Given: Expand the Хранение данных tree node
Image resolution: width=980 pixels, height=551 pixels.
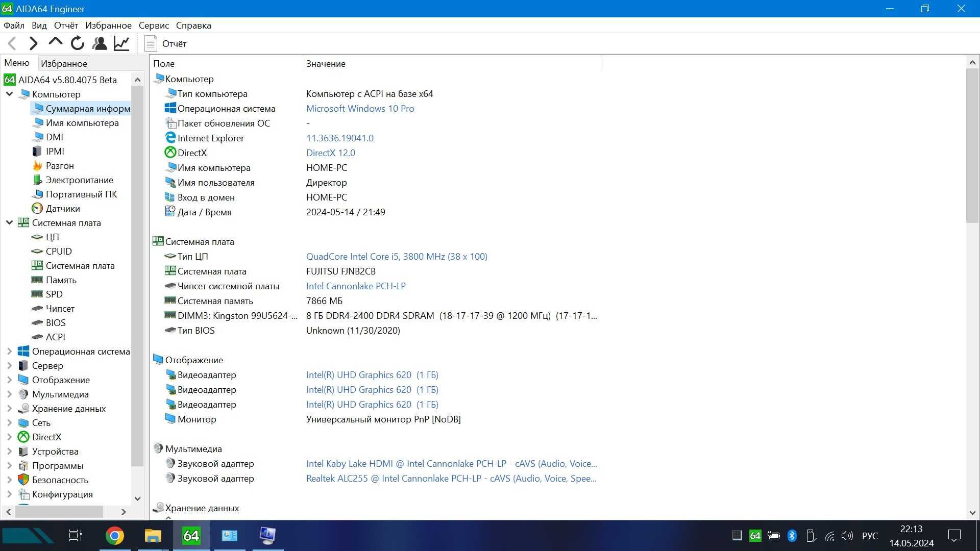Looking at the screenshot, I should point(9,409).
